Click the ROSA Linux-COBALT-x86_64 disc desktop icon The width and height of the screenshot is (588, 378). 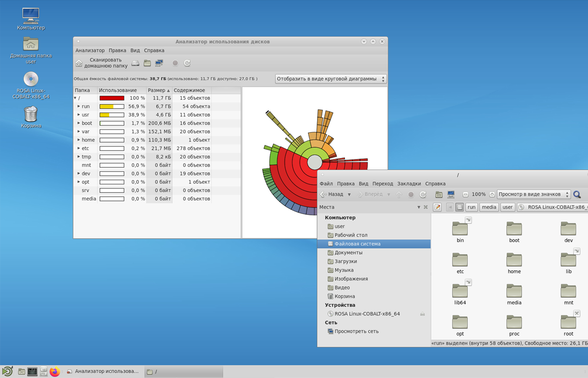click(x=31, y=86)
